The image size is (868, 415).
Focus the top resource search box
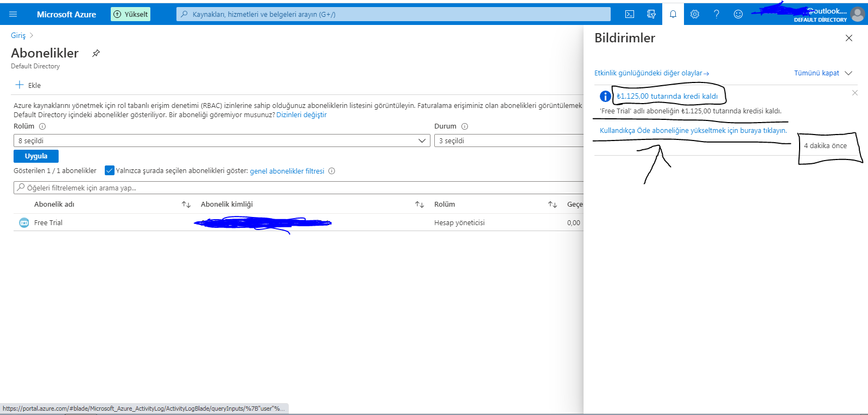pyautogui.click(x=394, y=14)
